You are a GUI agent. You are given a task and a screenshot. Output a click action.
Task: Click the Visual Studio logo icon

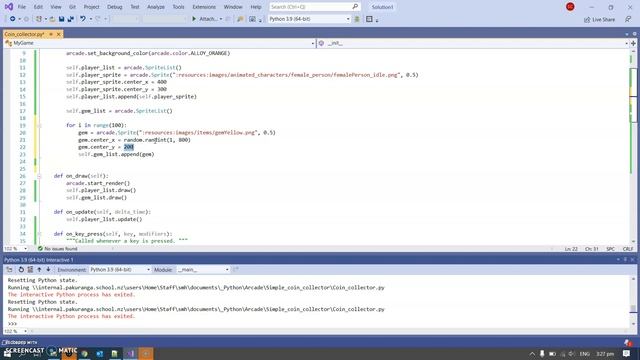click(9, 7)
